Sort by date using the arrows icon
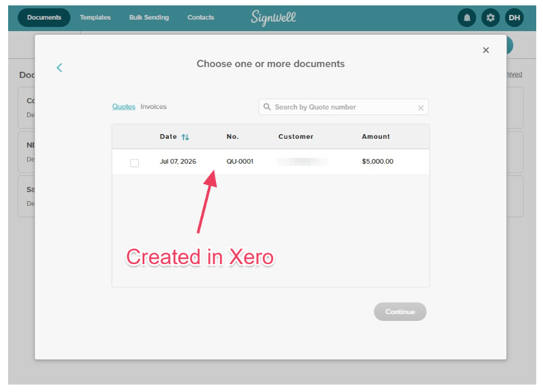This screenshot has height=392, width=543. pyautogui.click(x=186, y=137)
